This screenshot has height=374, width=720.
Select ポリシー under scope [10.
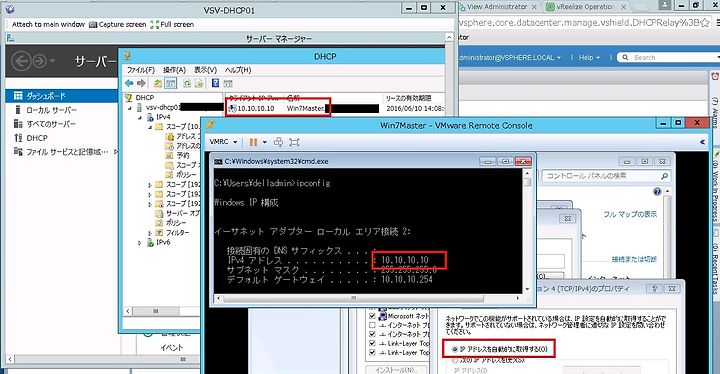point(186,175)
